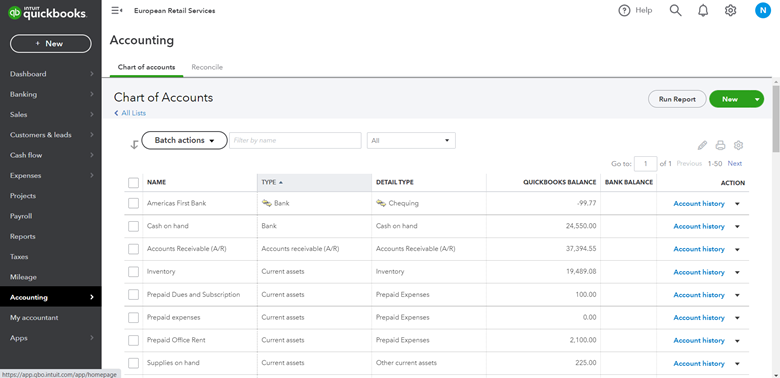Select the Inventory row checkbox
Viewport: 780px width, 378px height.
pyautogui.click(x=133, y=272)
